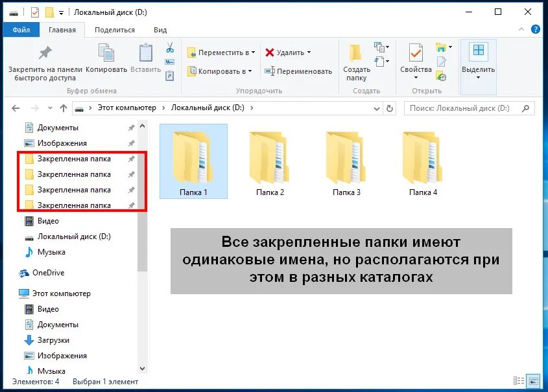Viewport: 548px width, 392px height.
Task: Click the up-one-level arrow
Action: [64, 108]
